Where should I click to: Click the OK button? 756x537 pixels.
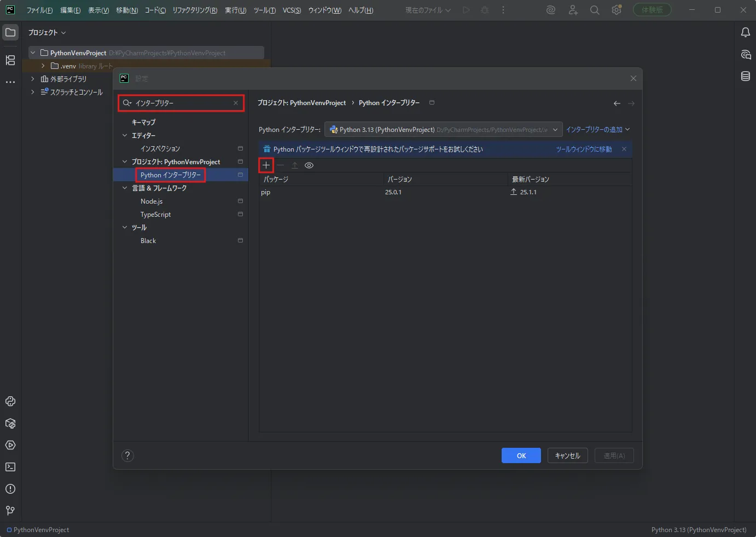[x=521, y=455]
